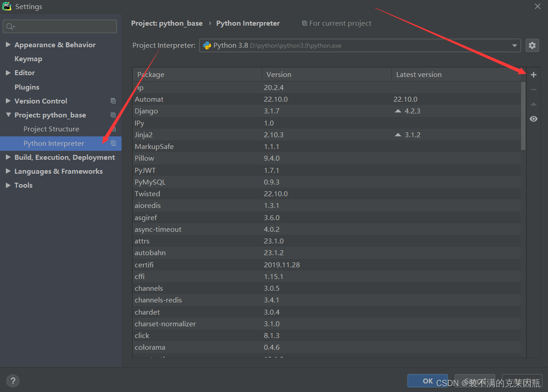Select the MarkupSafe package row
Viewport: 548px width, 392px height.
coord(326,147)
